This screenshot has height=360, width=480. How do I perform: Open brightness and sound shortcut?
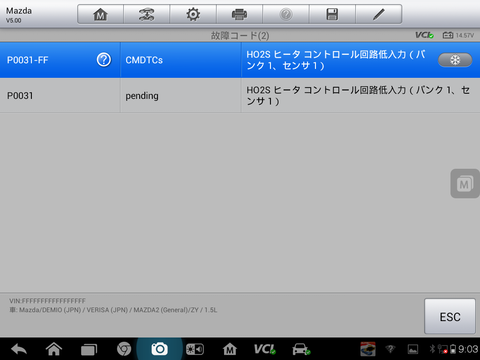pos(195,349)
